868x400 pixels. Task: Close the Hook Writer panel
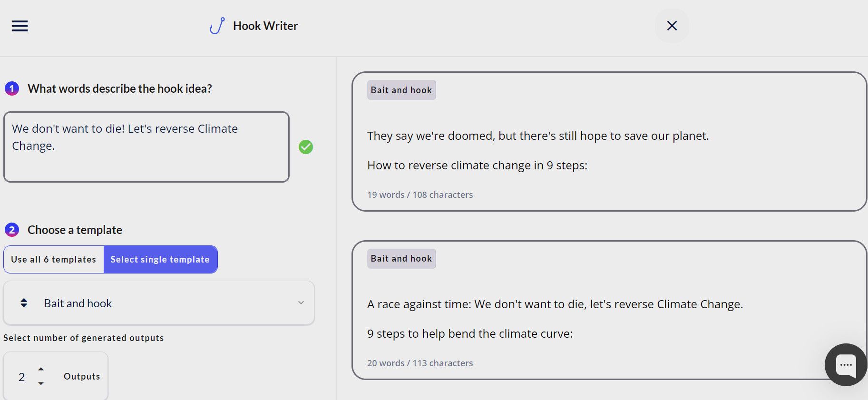(672, 26)
